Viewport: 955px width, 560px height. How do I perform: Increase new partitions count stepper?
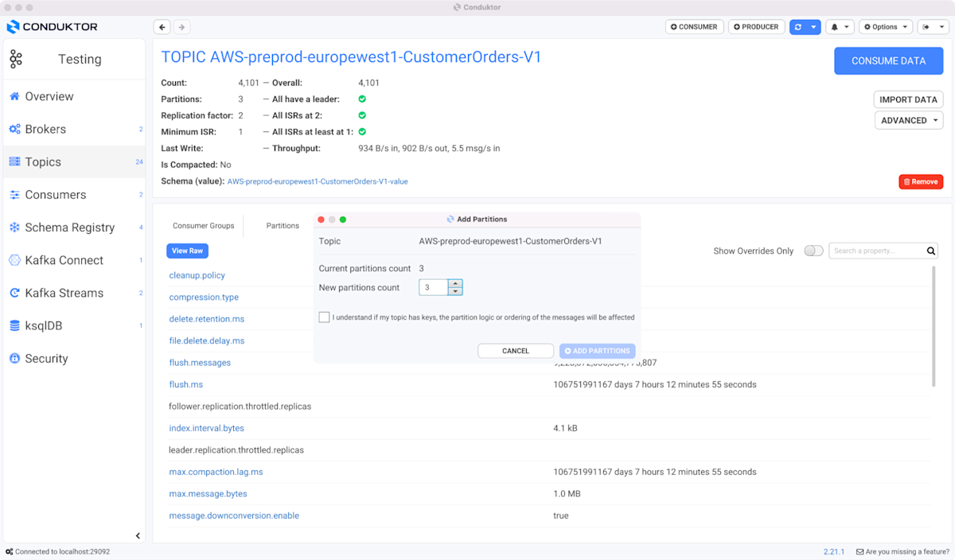click(455, 283)
